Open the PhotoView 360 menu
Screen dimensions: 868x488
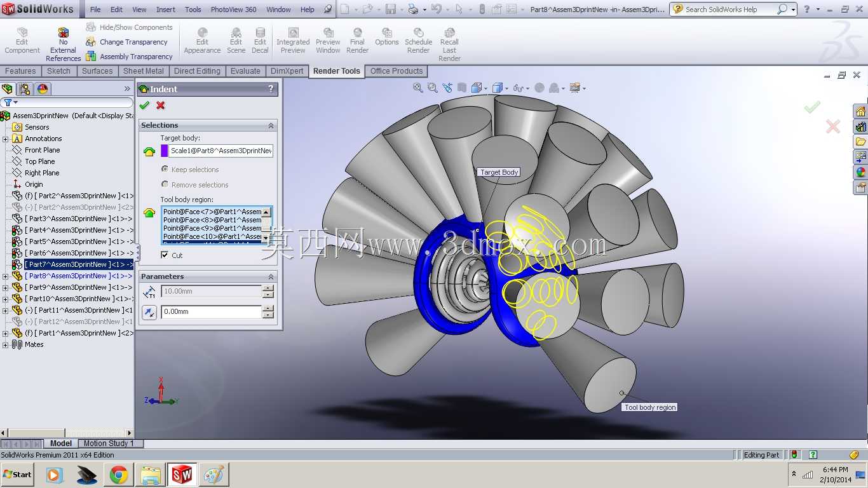tap(234, 10)
